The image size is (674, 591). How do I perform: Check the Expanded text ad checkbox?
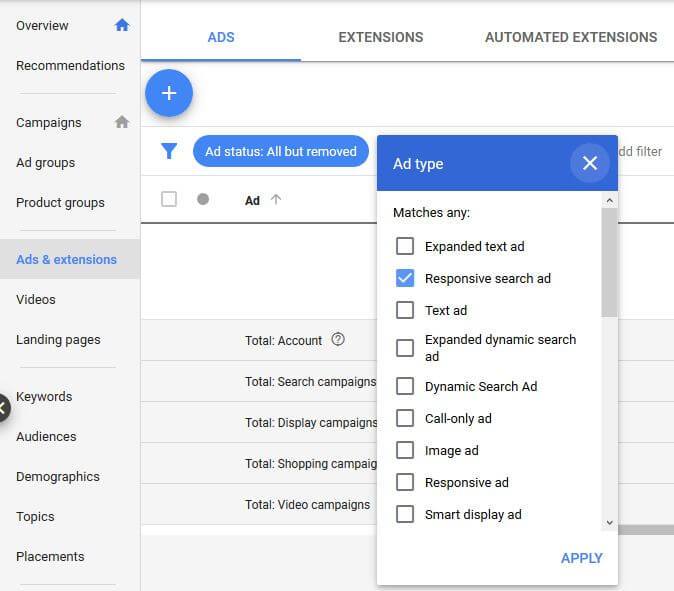coord(405,246)
